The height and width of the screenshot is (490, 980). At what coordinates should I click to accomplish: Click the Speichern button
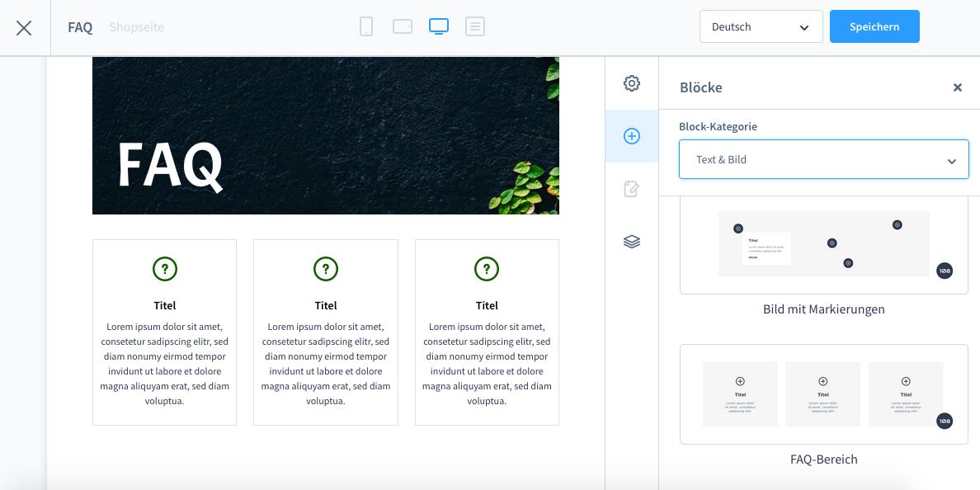(874, 27)
